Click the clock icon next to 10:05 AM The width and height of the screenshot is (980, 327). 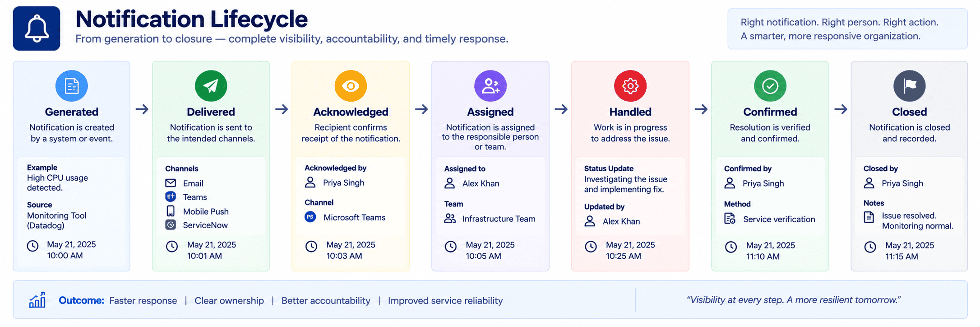[x=451, y=246]
